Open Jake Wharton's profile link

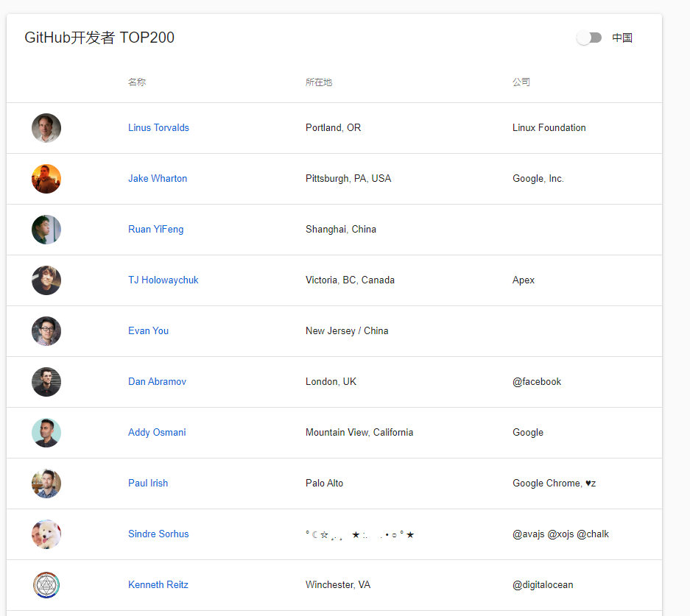point(158,178)
